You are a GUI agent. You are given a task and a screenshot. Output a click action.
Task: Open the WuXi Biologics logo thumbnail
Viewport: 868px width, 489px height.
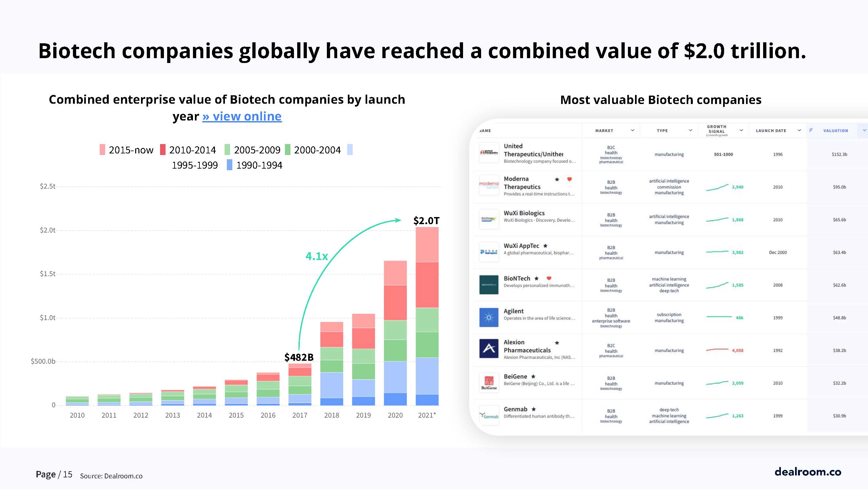[x=489, y=219]
